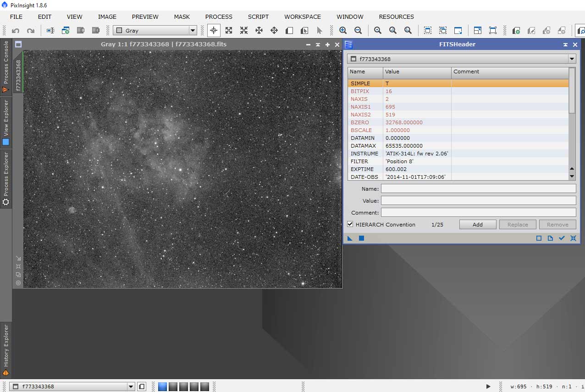Toggle the HIERARCH Convention checkbox

tap(350, 225)
